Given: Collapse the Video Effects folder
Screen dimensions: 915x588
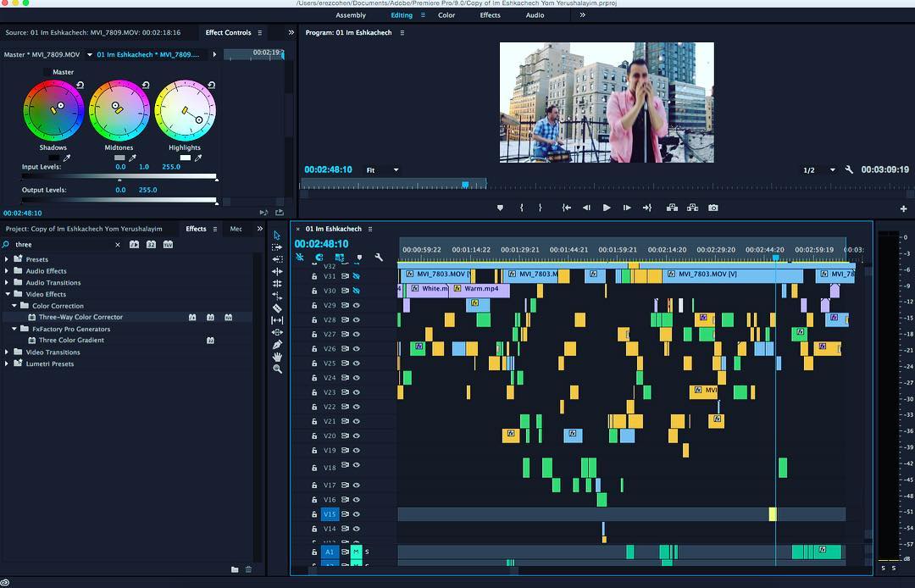Looking at the screenshot, I should pos(7,294).
